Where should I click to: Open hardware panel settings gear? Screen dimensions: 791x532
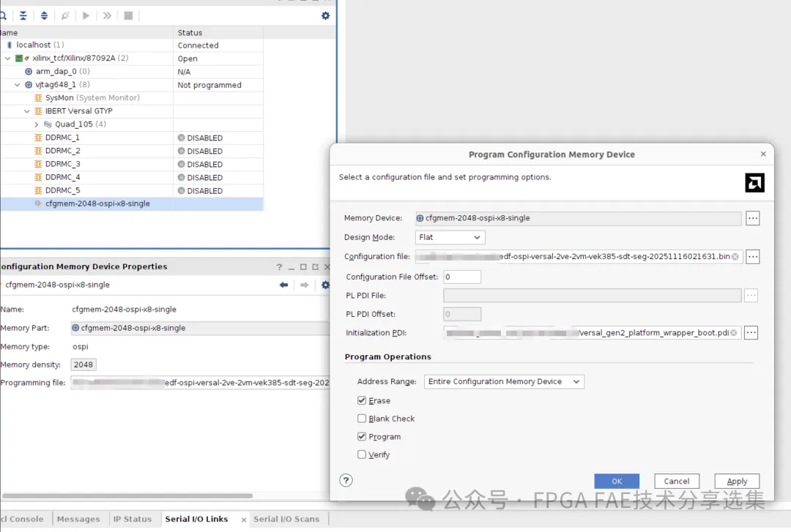pos(326,15)
